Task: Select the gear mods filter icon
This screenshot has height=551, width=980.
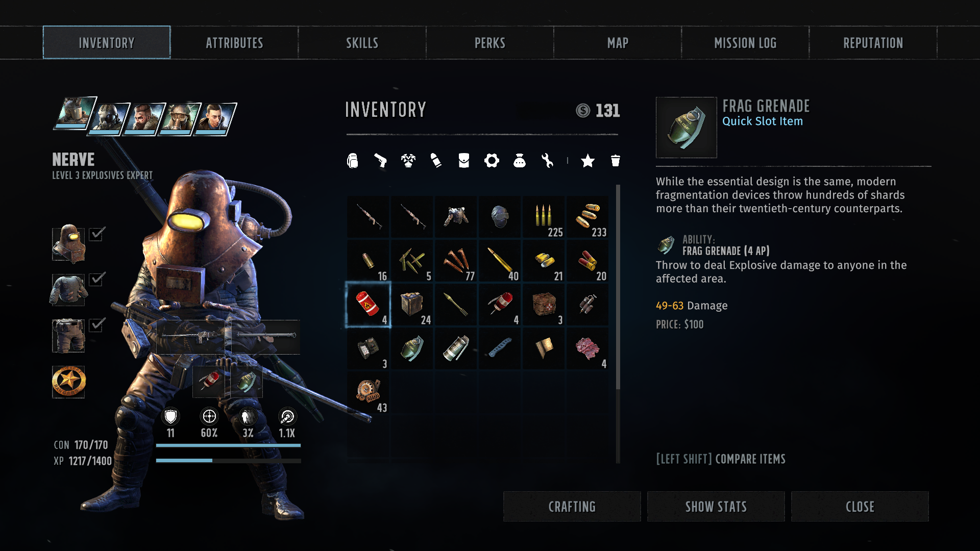Action: coord(492,161)
